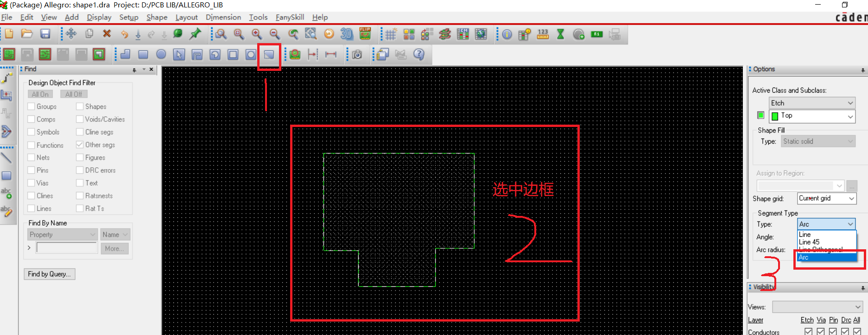This screenshot has height=335, width=868.
Task: Click the green pushpin icon
Action: [196, 34]
